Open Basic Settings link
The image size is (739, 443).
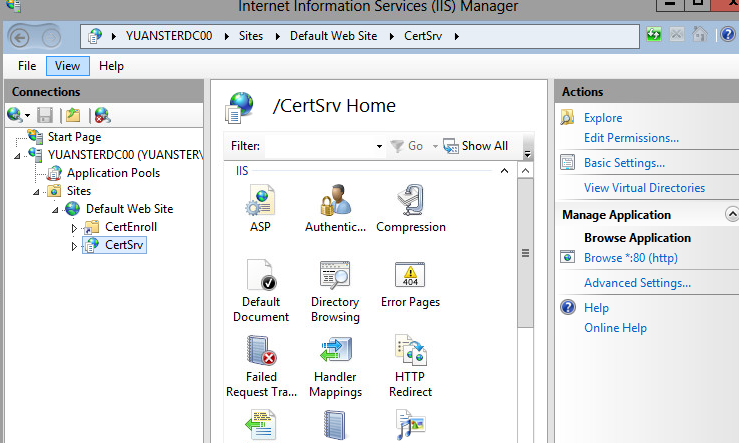[x=624, y=163]
